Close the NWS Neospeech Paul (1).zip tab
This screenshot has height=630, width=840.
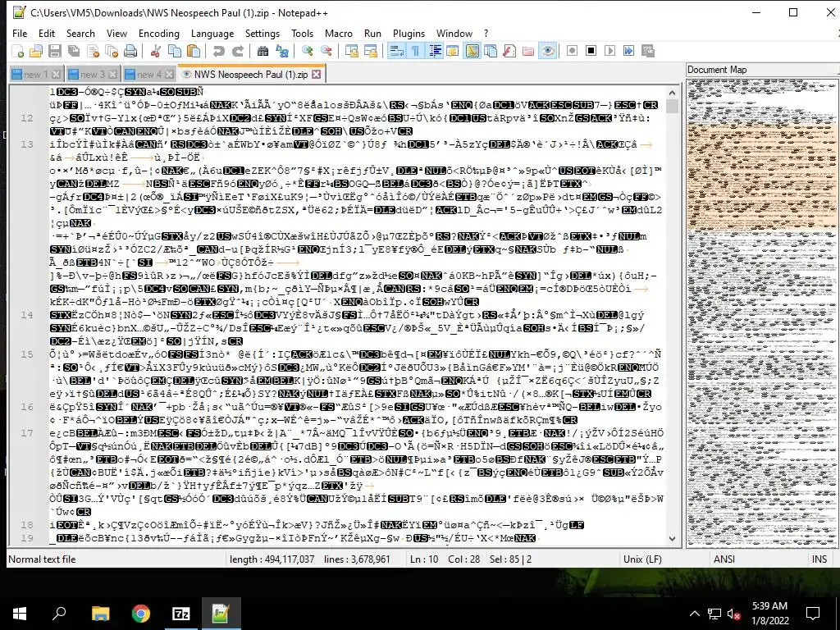[x=317, y=75]
